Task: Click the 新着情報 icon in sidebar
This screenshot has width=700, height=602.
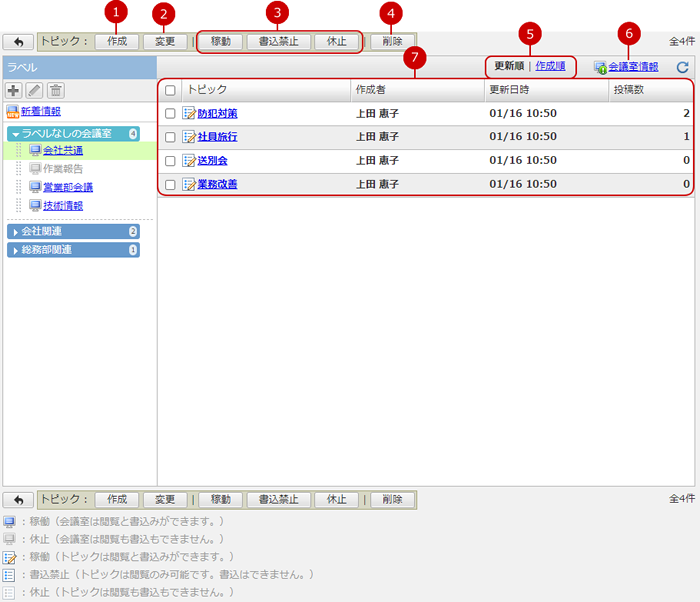Action: (12, 111)
